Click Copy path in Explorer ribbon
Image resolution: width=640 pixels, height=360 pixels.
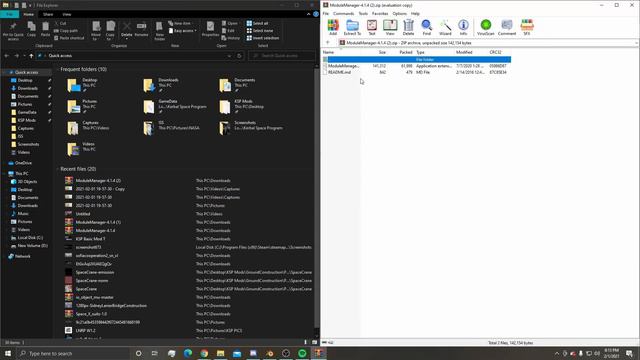click(x=66, y=31)
